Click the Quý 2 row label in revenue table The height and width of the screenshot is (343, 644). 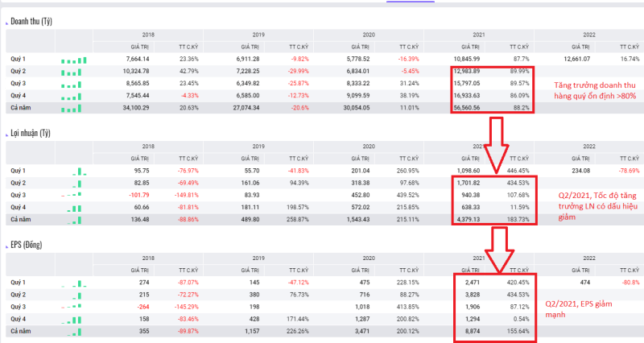(19, 72)
